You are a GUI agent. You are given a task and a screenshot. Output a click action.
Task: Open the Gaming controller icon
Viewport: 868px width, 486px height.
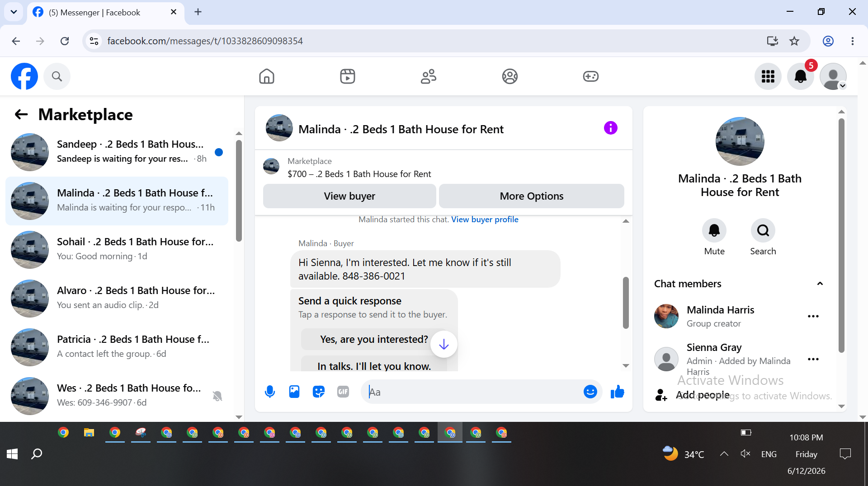click(x=591, y=76)
